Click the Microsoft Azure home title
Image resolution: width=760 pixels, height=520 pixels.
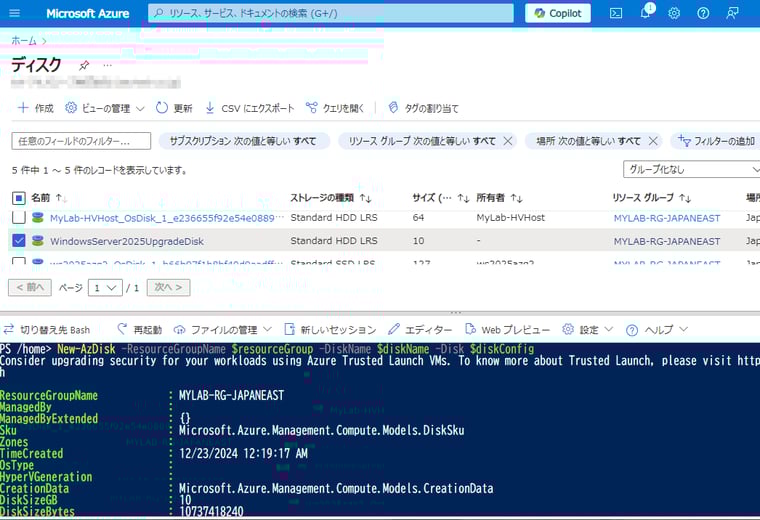[x=88, y=14]
